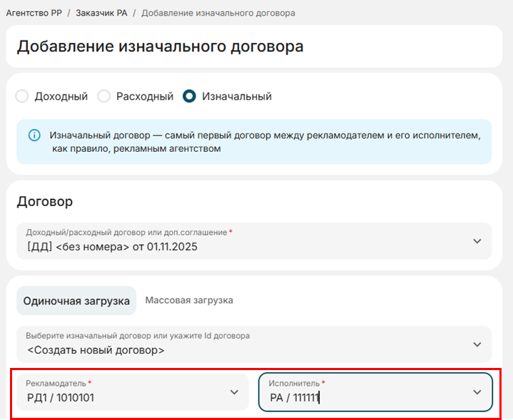Click the Рекламодатель field chevron arrow
Image resolution: width=513 pixels, height=420 pixels.
pyautogui.click(x=233, y=392)
